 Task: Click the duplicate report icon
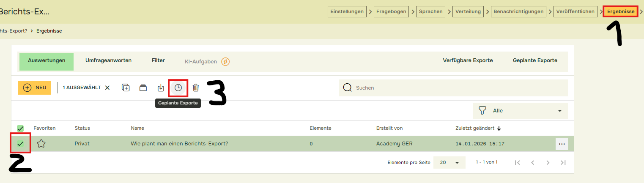click(126, 87)
